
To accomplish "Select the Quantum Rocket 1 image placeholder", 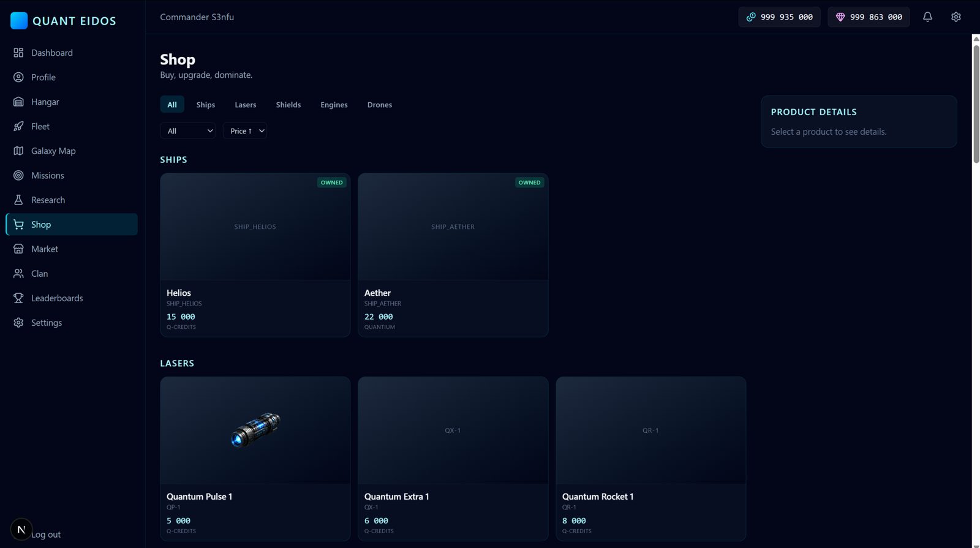I will pos(651,430).
